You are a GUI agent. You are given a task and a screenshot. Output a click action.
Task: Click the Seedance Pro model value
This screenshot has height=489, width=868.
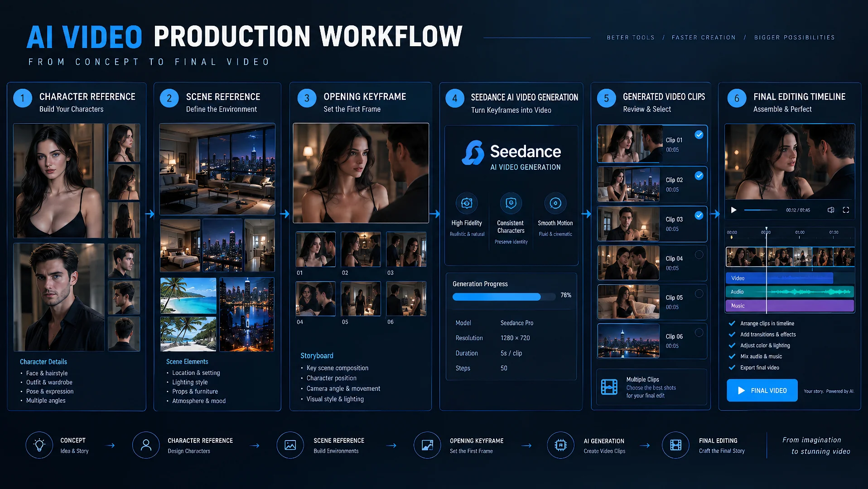517,323
